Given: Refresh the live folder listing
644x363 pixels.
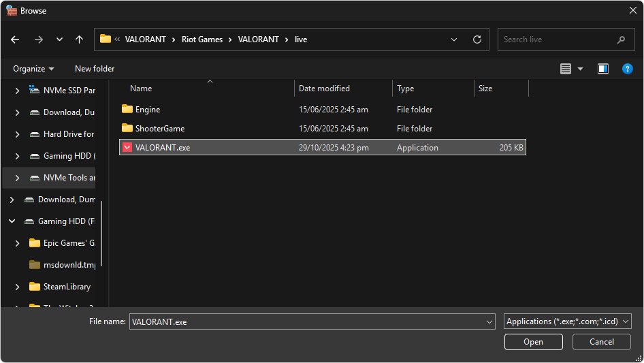Looking at the screenshot, I should (x=477, y=40).
